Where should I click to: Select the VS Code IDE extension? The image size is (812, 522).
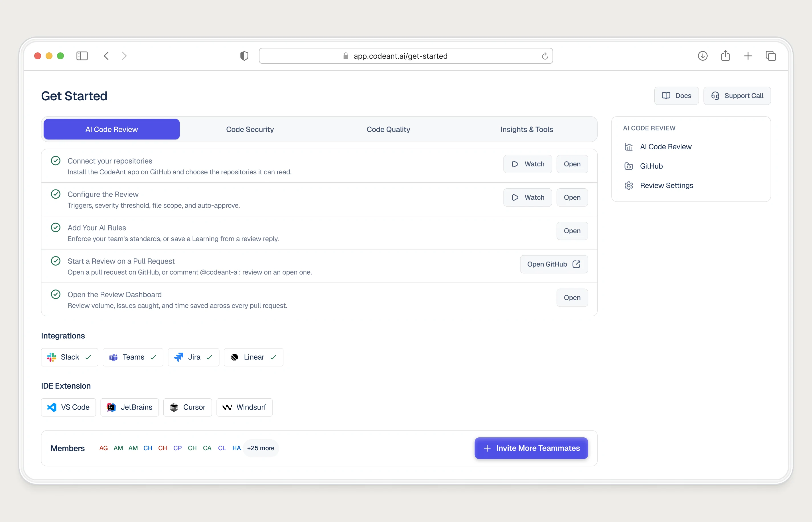pyautogui.click(x=68, y=407)
